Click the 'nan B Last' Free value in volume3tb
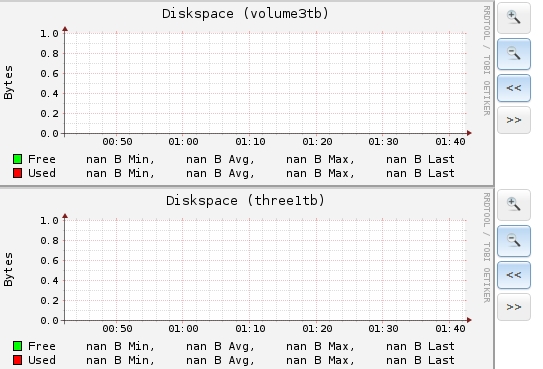This screenshot has height=369, width=543. point(420,159)
